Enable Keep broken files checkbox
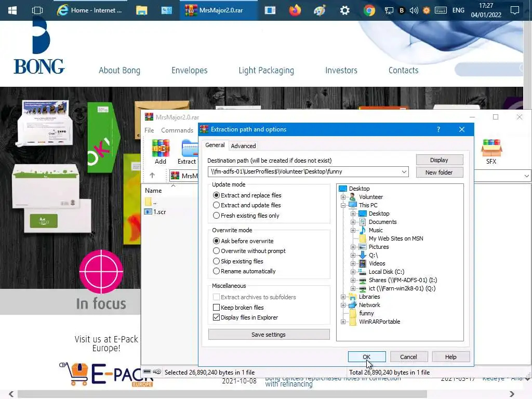 point(216,308)
